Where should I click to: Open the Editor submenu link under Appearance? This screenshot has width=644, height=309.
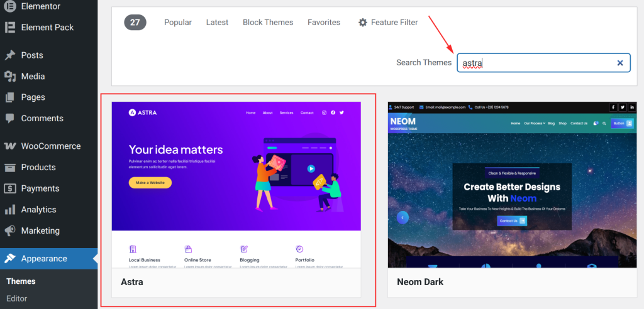tap(17, 298)
